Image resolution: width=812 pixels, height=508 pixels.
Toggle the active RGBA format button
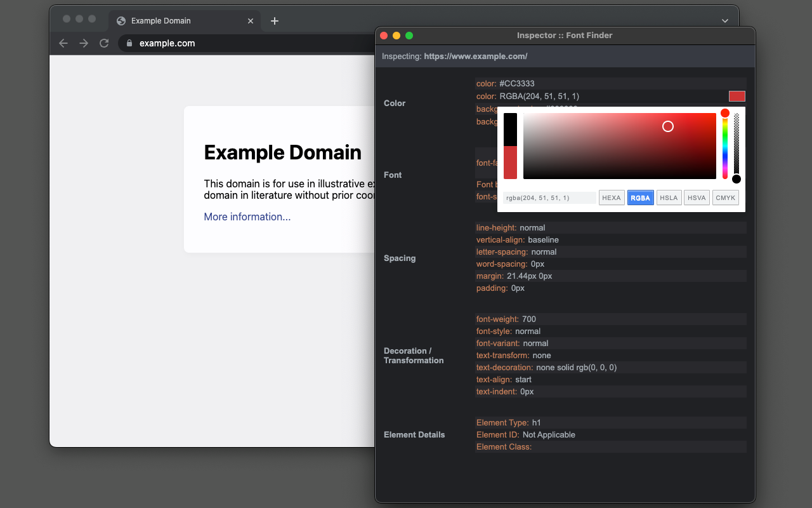(x=640, y=197)
